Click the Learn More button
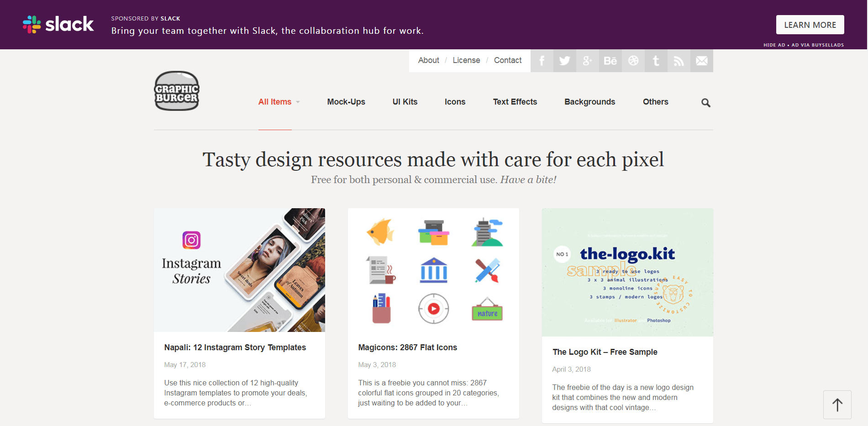The width and height of the screenshot is (868, 426). click(x=810, y=25)
